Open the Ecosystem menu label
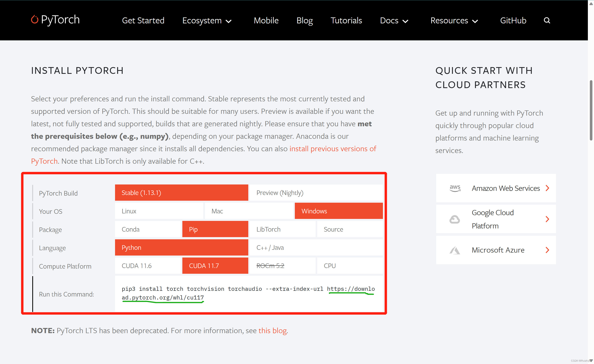The image size is (594, 364). click(x=202, y=21)
